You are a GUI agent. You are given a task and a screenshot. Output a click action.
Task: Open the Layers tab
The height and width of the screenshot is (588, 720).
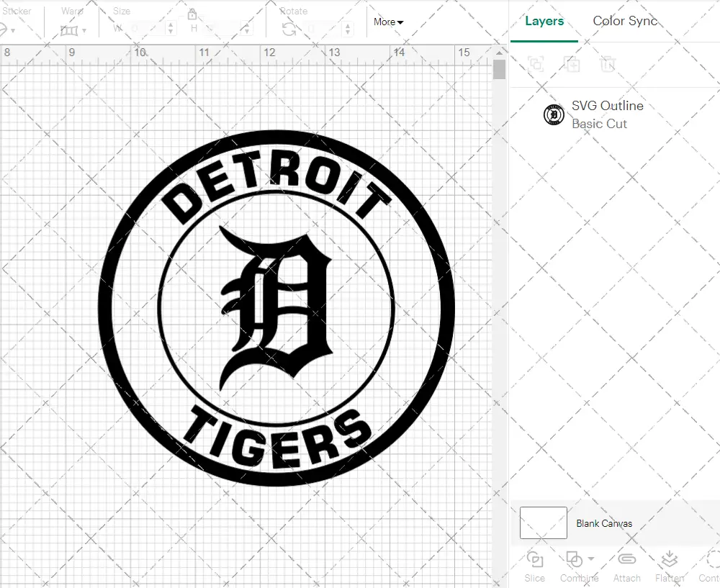(x=544, y=21)
